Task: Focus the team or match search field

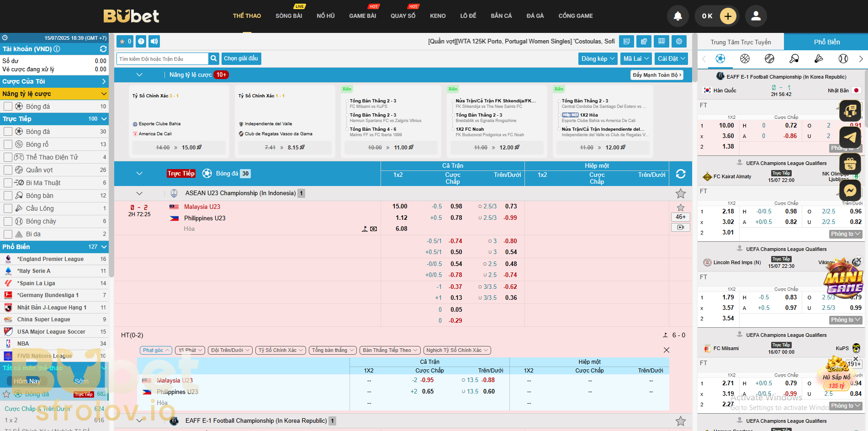Action: pos(162,59)
